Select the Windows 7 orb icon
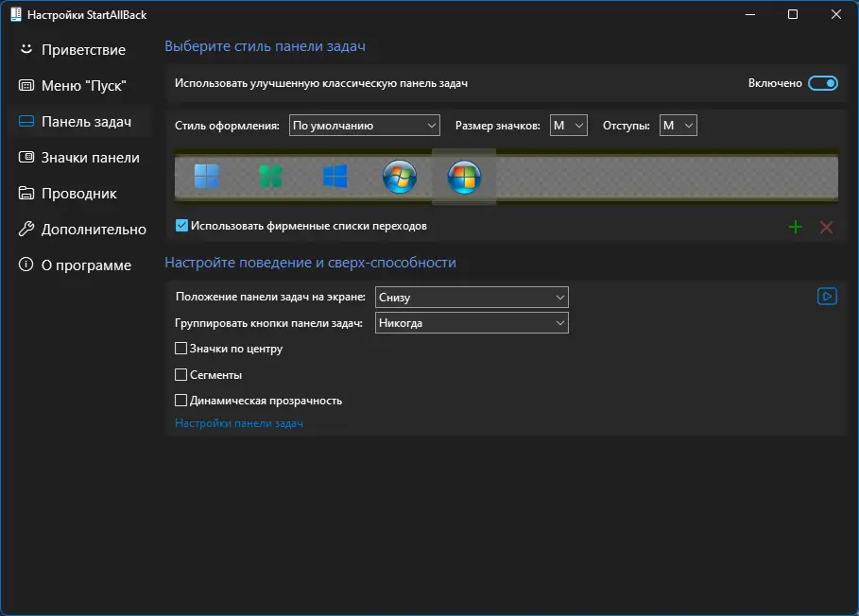This screenshot has height=616, width=859. pyautogui.click(x=400, y=177)
